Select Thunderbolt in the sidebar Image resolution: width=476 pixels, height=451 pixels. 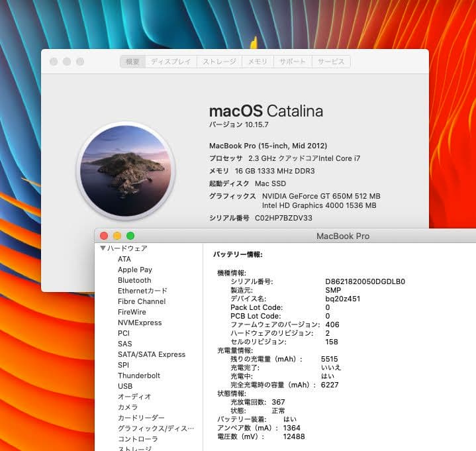tap(139, 376)
